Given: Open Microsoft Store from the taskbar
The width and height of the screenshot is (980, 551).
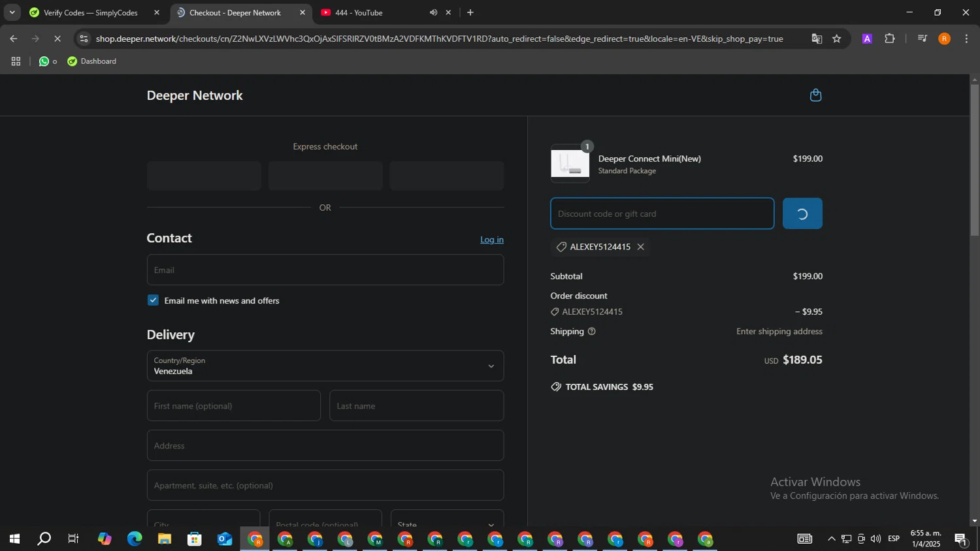Looking at the screenshot, I should click(195, 539).
